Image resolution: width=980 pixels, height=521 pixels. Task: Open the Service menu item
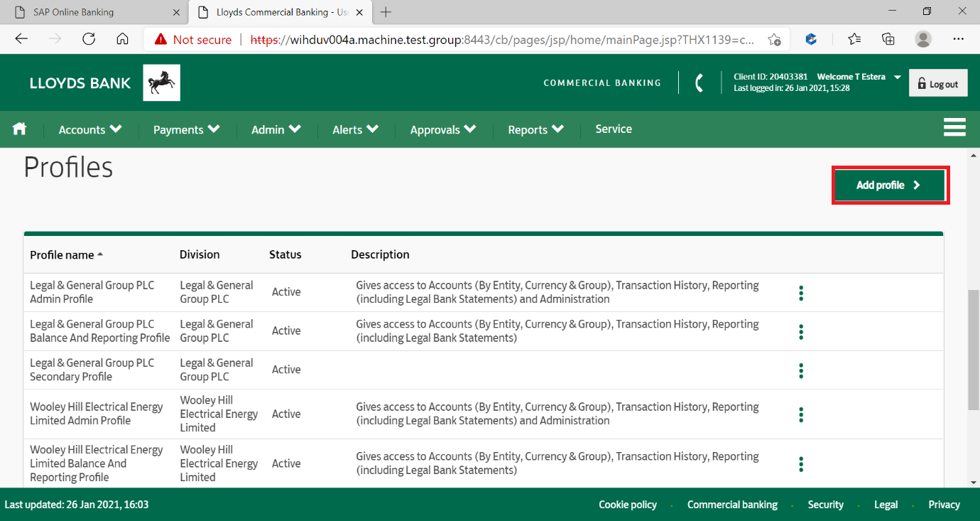click(x=614, y=129)
